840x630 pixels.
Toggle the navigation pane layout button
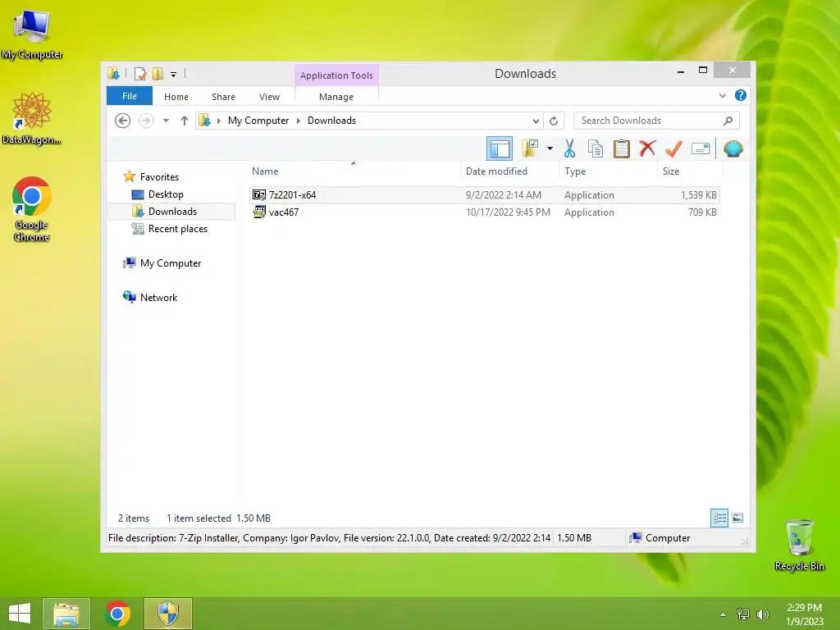point(500,148)
